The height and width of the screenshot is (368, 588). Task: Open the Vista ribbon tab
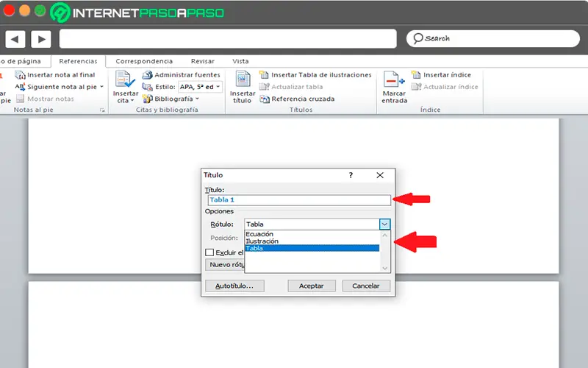tap(240, 61)
